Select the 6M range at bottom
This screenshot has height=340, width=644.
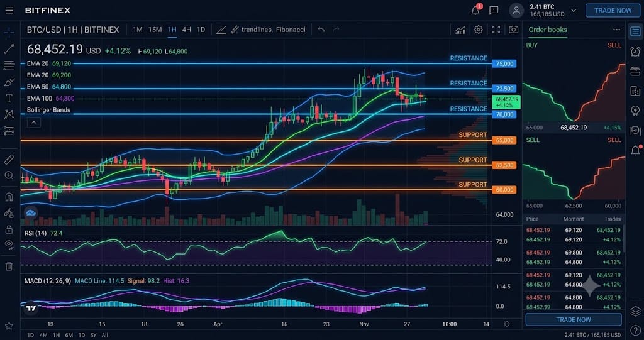pyautogui.click(x=69, y=335)
